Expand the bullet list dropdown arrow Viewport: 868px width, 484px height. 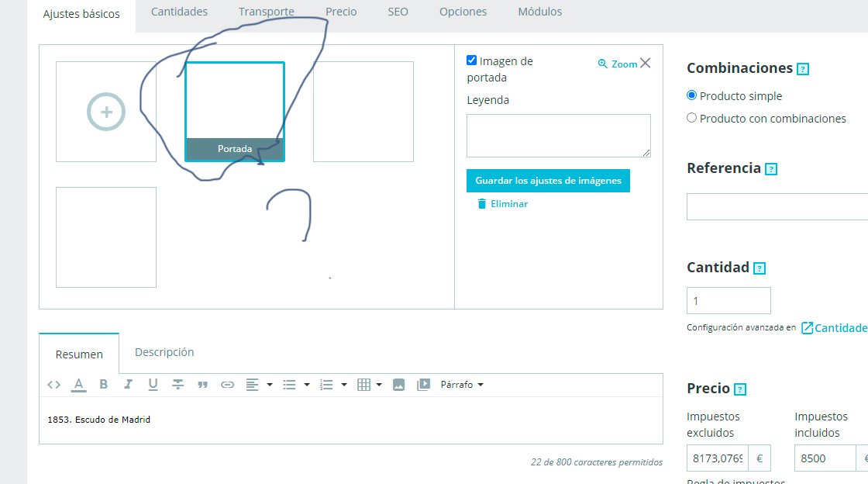click(x=307, y=384)
